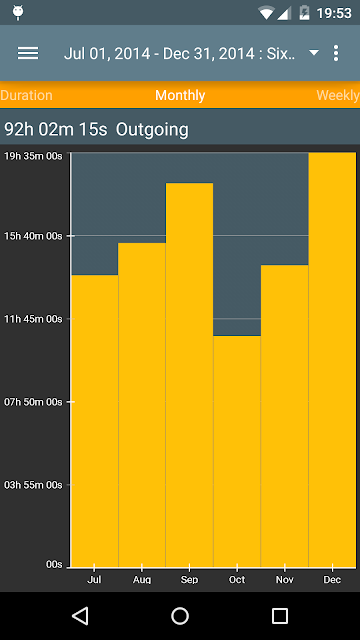Tap the Android home circle button
The image size is (360, 640).
pyautogui.click(x=180, y=616)
